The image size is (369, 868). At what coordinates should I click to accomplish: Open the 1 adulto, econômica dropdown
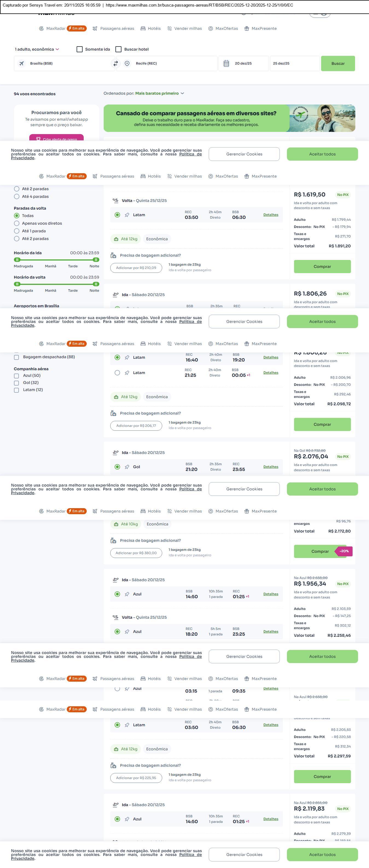click(37, 49)
